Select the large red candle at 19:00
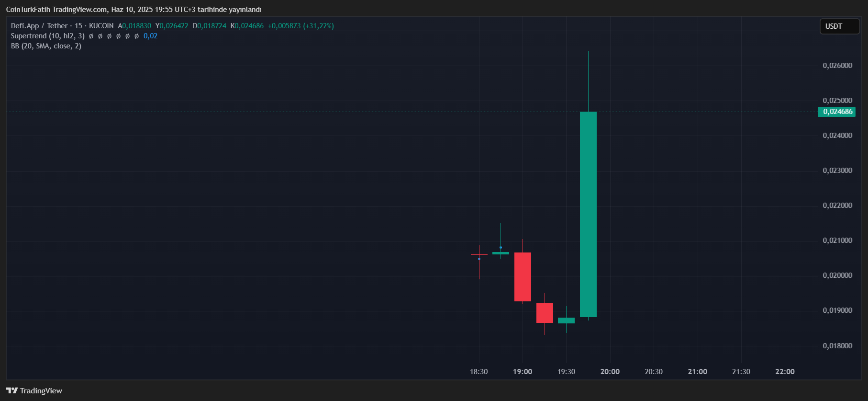Image resolution: width=868 pixels, height=401 pixels. 523,277
